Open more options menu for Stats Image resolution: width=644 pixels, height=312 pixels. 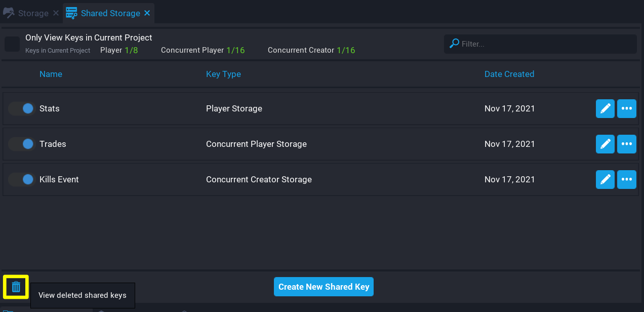pyautogui.click(x=626, y=108)
